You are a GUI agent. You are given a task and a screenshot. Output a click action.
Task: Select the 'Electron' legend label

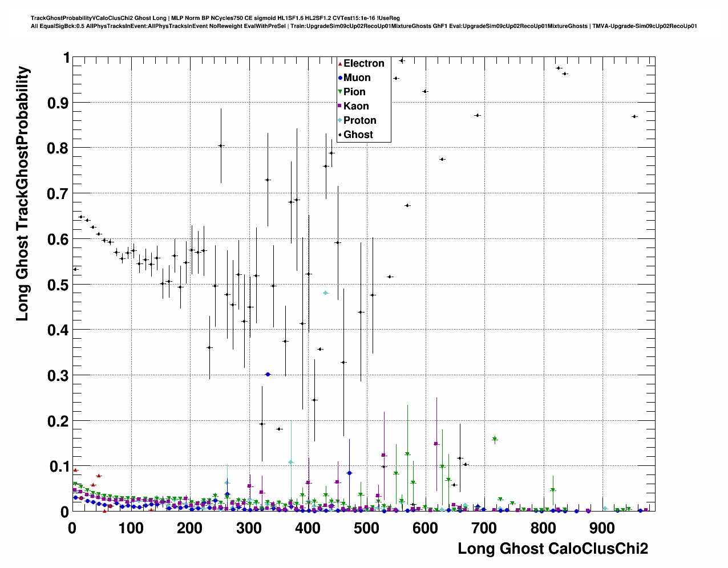(364, 63)
